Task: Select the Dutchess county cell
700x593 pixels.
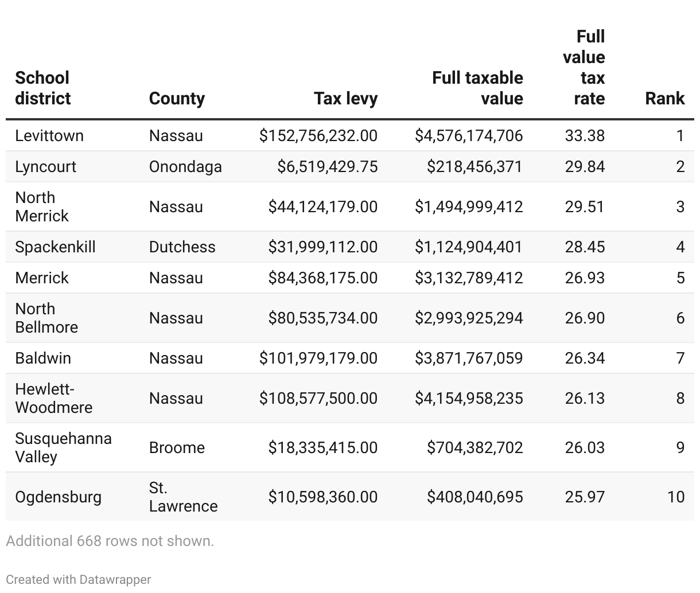Action: click(x=182, y=247)
